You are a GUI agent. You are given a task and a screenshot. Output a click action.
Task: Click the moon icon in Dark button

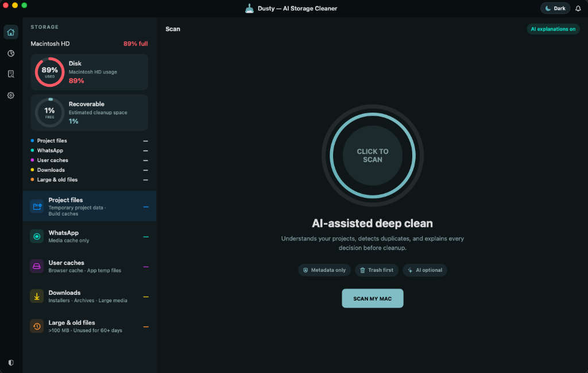pyautogui.click(x=548, y=8)
